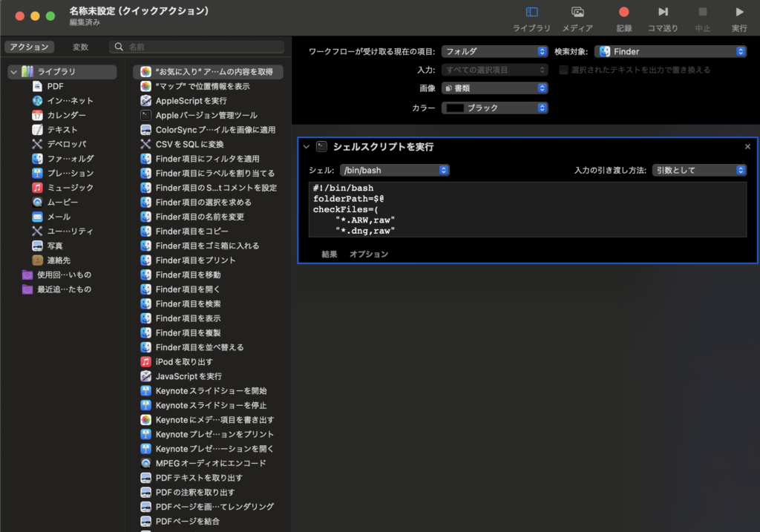Click the CSVをSQLに変換 action icon
Viewport: 760px width, 532px height.
tap(146, 145)
